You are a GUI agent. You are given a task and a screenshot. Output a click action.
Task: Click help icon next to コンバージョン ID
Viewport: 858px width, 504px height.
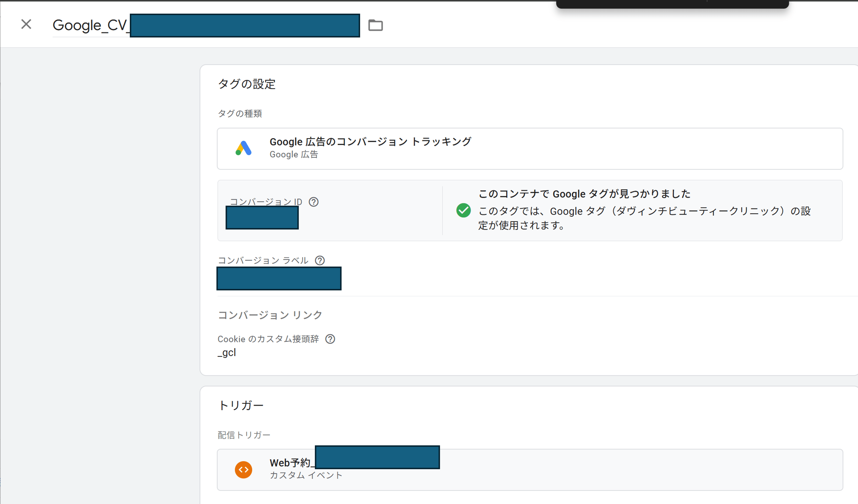[x=314, y=202]
